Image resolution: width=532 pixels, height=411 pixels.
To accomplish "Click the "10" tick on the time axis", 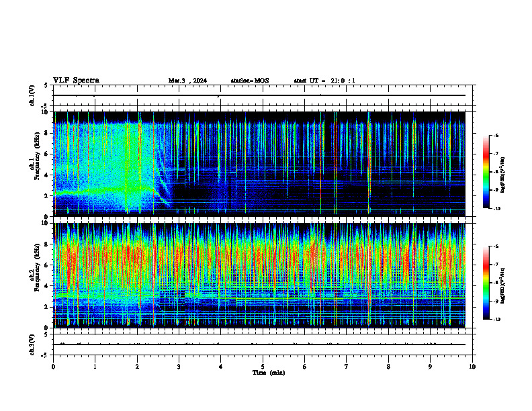I will click(x=472, y=367).
